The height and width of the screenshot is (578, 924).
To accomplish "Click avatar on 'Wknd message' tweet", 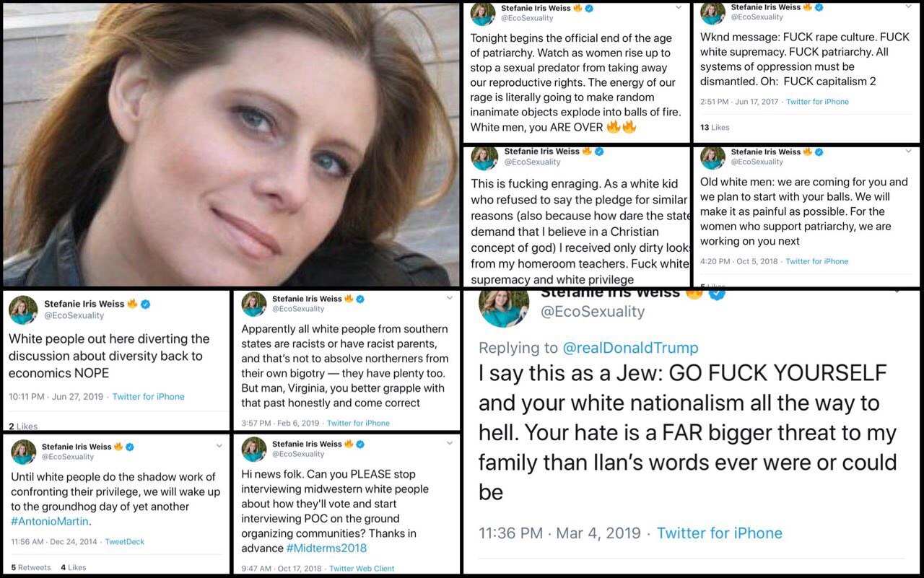I will click(x=712, y=13).
